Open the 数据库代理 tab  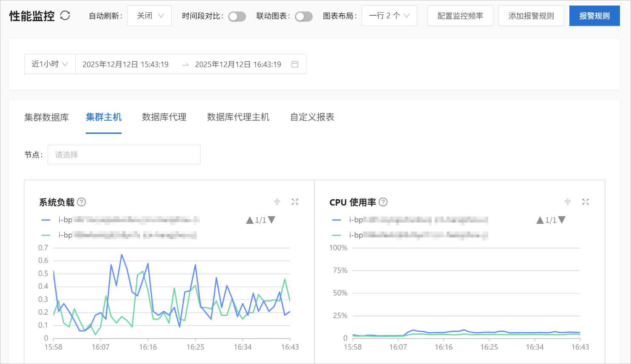(164, 117)
